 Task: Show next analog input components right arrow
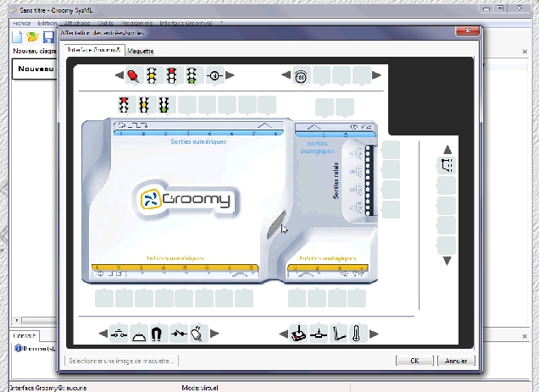point(374,334)
